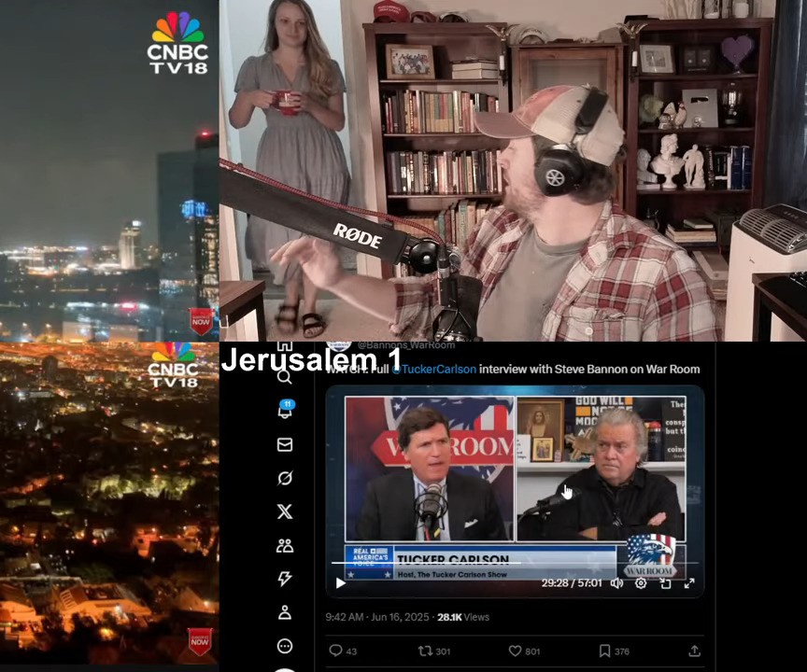Open the 9:42 AM · Jun 16, 2025 timestamp
Image resolution: width=807 pixels, height=672 pixels.
coord(376,617)
